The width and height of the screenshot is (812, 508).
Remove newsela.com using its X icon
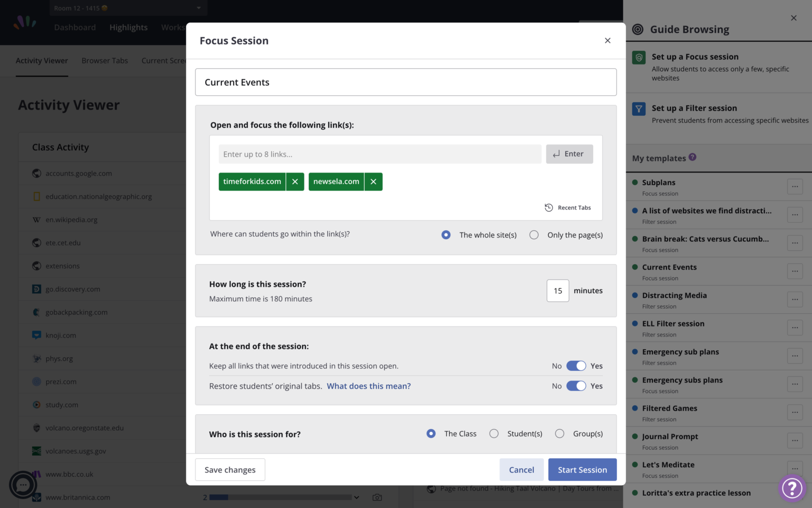pyautogui.click(x=373, y=182)
